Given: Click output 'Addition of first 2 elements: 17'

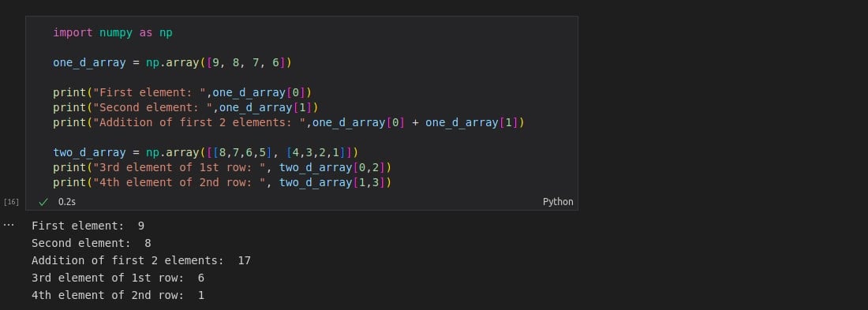Looking at the screenshot, I should pyautogui.click(x=141, y=260).
